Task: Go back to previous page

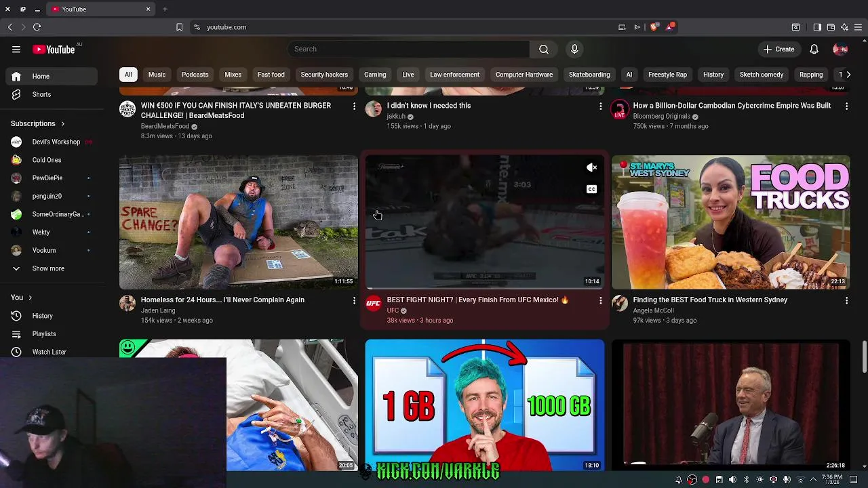Action: [x=9, y=27]
